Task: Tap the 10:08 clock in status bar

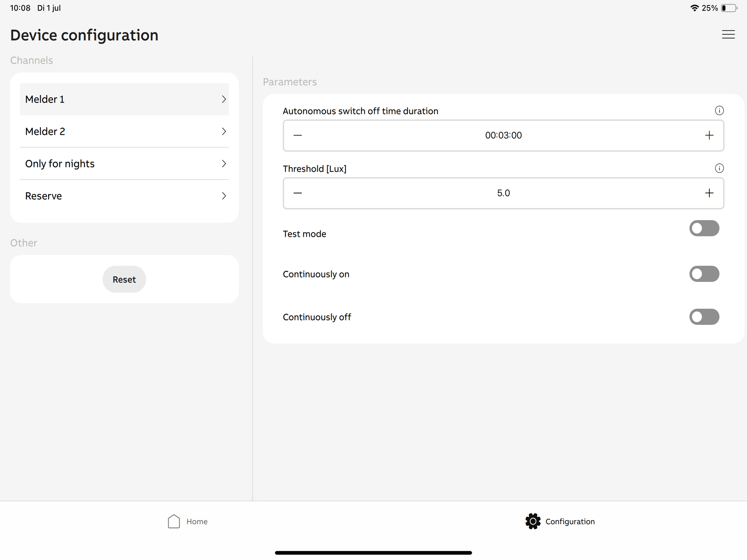Action: click(x=20, y=8)
